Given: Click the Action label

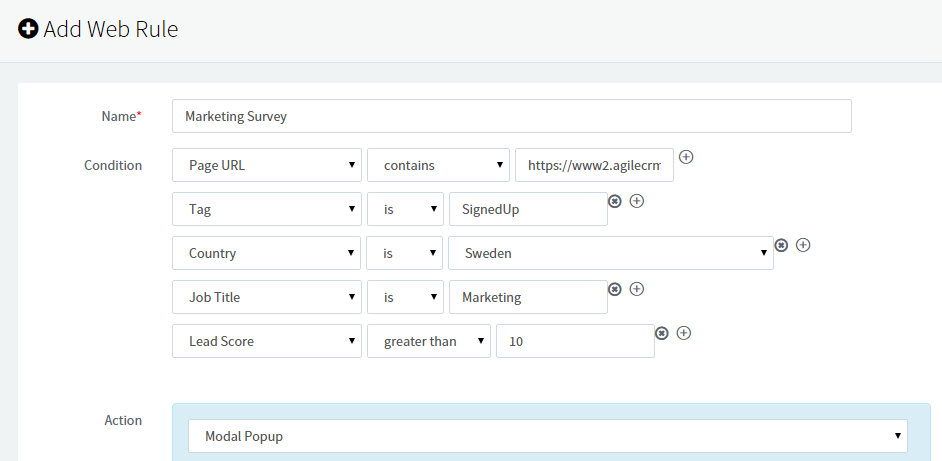Looking at the screenshot, I should pos(123,420).
